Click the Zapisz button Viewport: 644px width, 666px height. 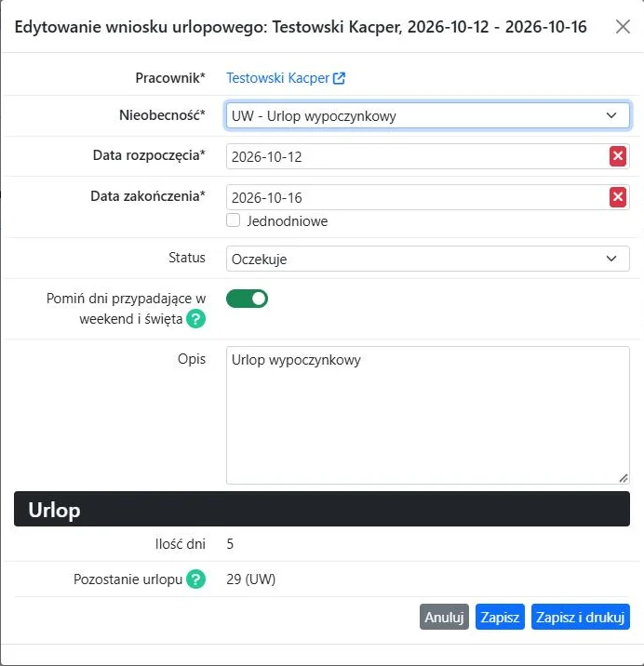tap(500, 617)
